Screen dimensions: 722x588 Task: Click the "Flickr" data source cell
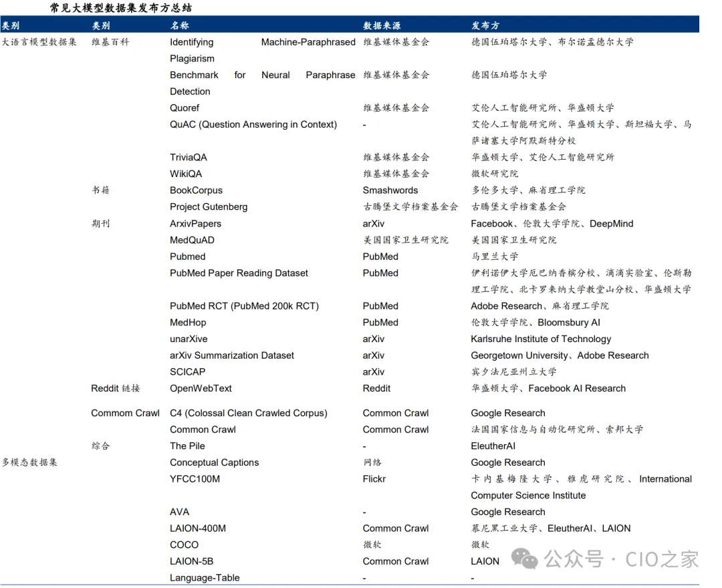374,479
